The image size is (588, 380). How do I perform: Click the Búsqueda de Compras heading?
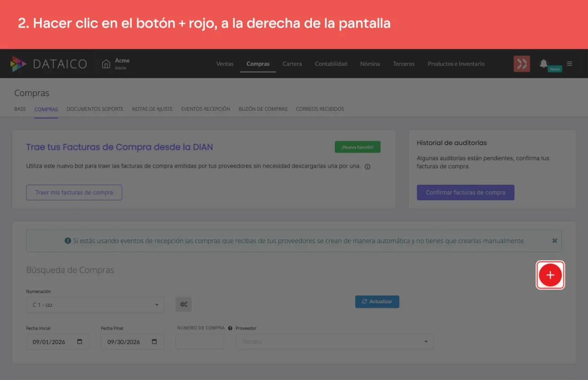click(70, 270)
